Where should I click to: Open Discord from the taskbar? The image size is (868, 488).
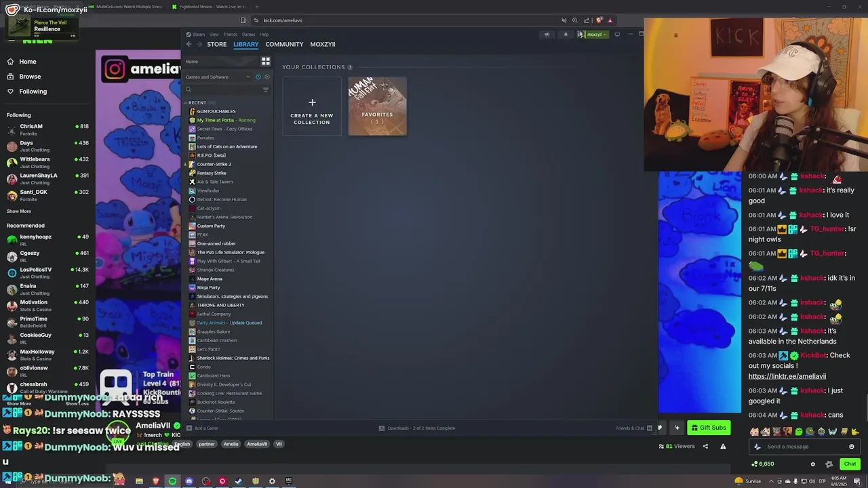(189, 481)
